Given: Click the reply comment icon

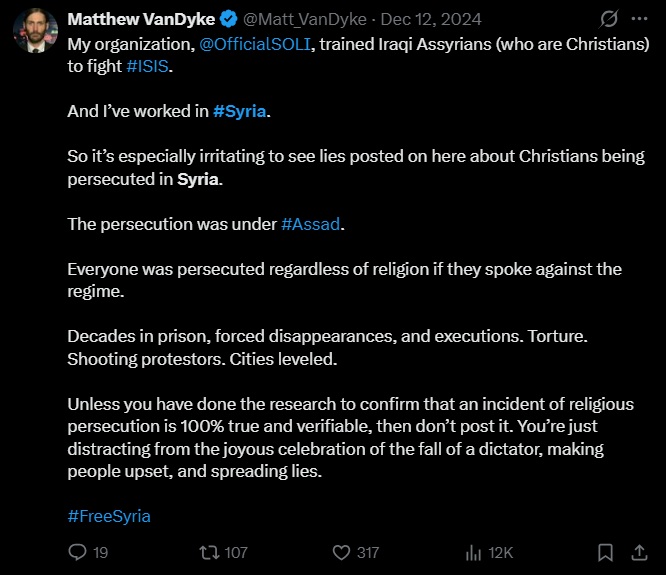Looking at the screenshot, I should point(77,552).
